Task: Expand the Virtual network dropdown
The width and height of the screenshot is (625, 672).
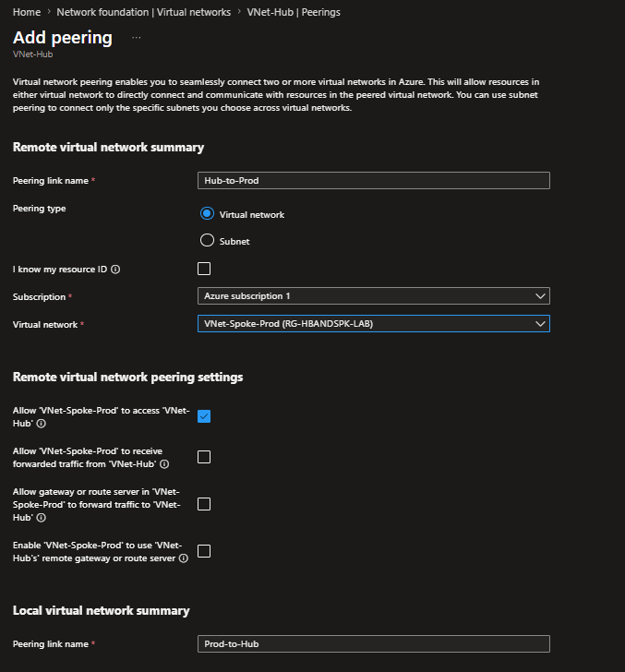Action: [x=374, y=324]
